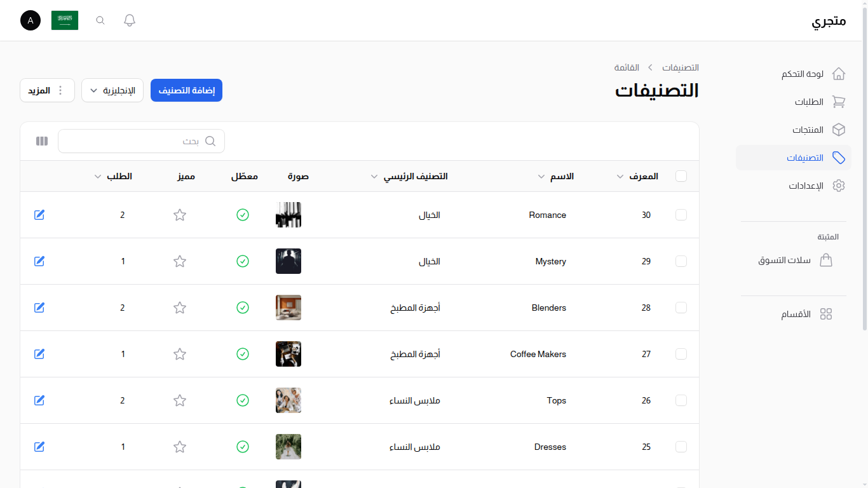The image size is (868, 488).
Task: Open notifications with the bell icon
Action: tap(129, 20)
